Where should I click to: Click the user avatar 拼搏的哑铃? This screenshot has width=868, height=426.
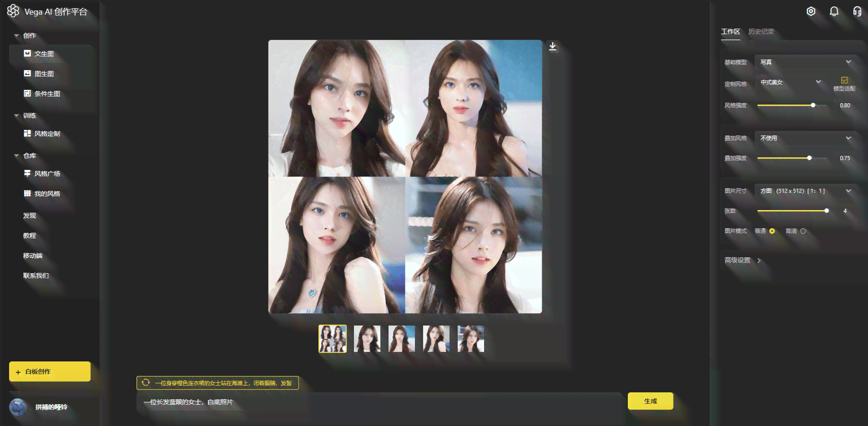18,407
